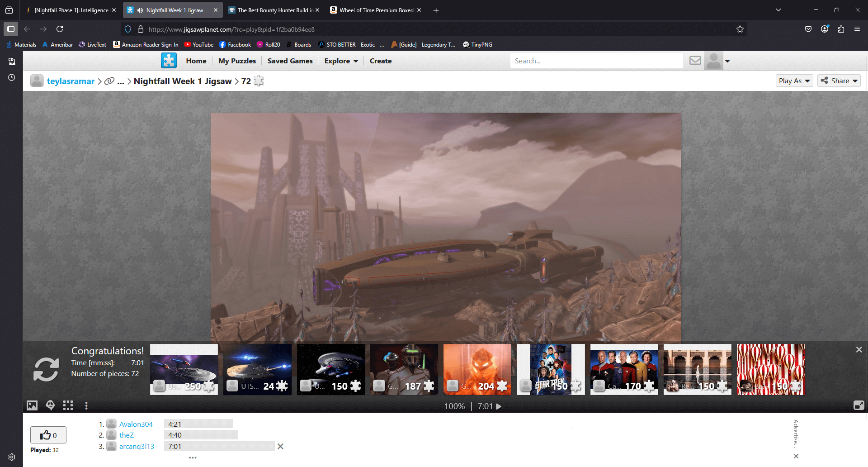
Task: Open the 250-piece starship puzzle thumbnail
Action: [x=184, y=369]
